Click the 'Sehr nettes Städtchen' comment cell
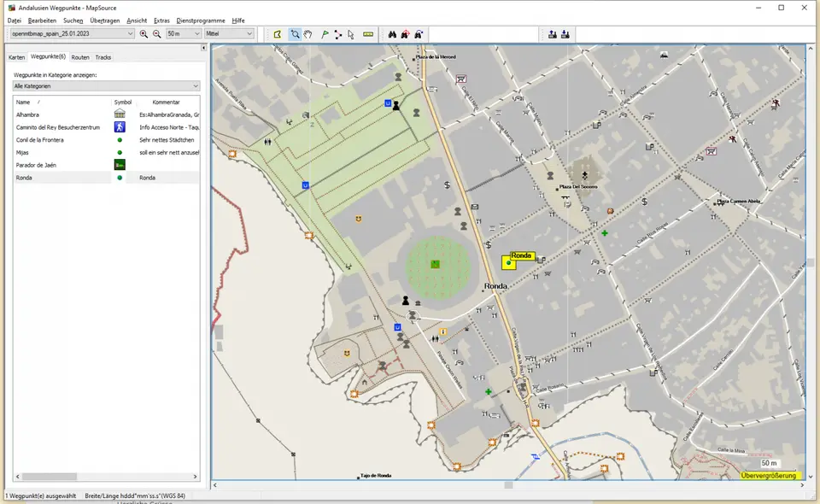Screen dimensions: 820x504 (x=167, y=140)
